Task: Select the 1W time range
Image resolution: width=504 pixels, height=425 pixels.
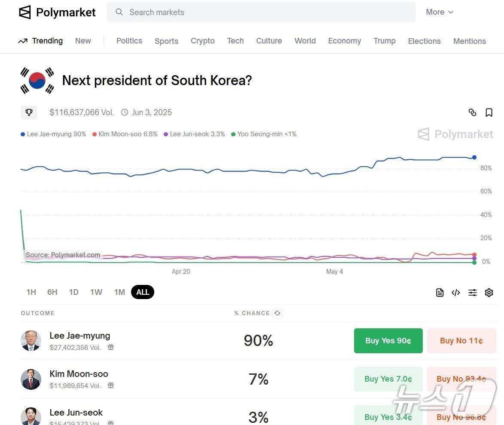Action: coord(96,292)
